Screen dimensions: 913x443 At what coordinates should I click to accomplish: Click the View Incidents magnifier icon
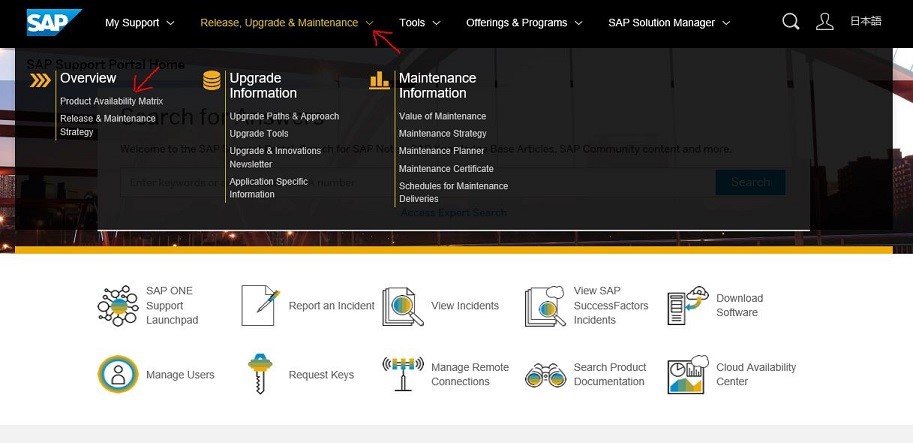coord(403,306)
